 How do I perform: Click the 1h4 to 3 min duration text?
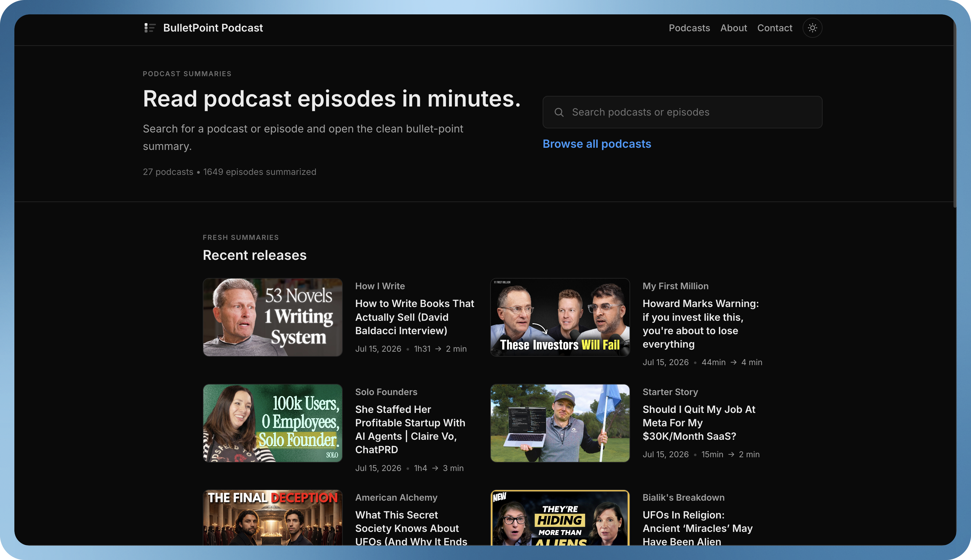click(x=439, y=468)
